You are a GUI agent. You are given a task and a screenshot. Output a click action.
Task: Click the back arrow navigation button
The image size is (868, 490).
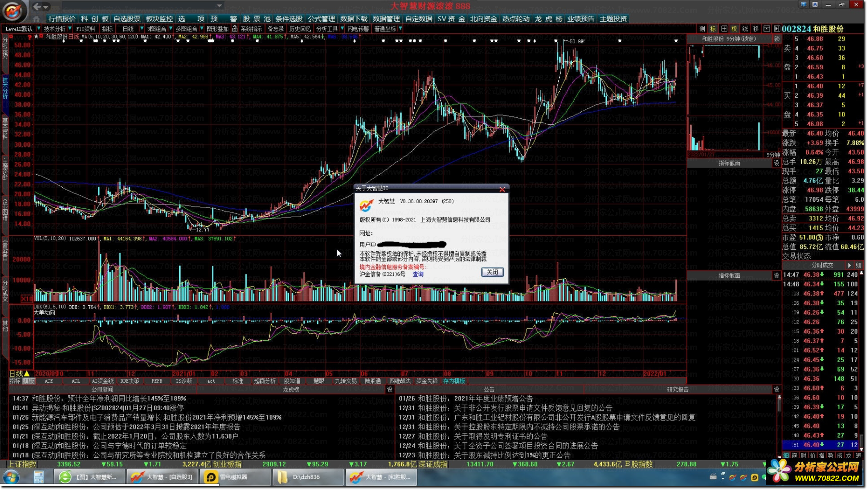37,6
